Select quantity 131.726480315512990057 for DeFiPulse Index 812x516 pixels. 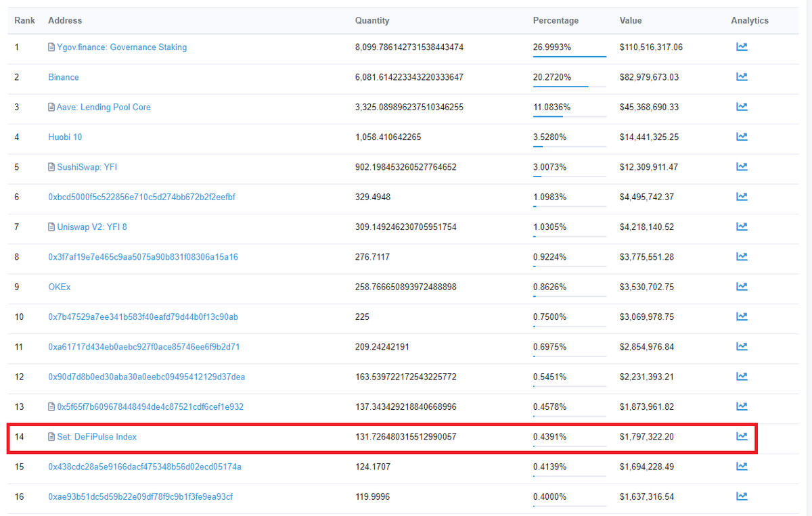pos(406,436)
